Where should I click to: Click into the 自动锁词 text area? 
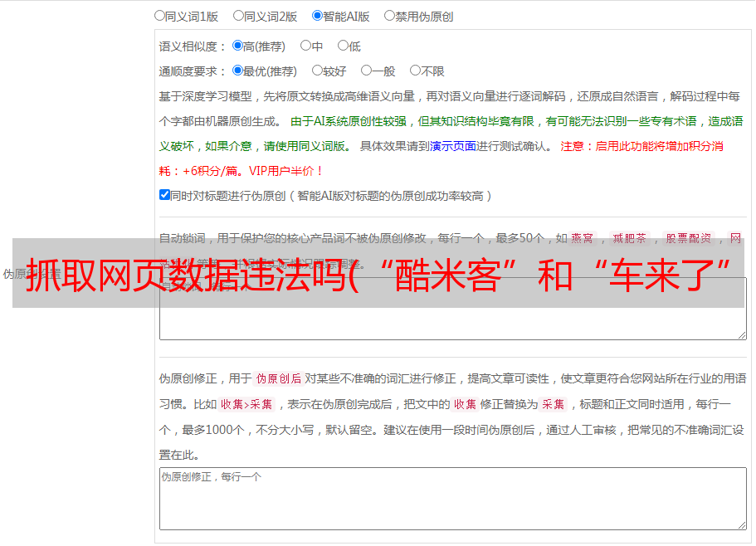pos(453,309)
